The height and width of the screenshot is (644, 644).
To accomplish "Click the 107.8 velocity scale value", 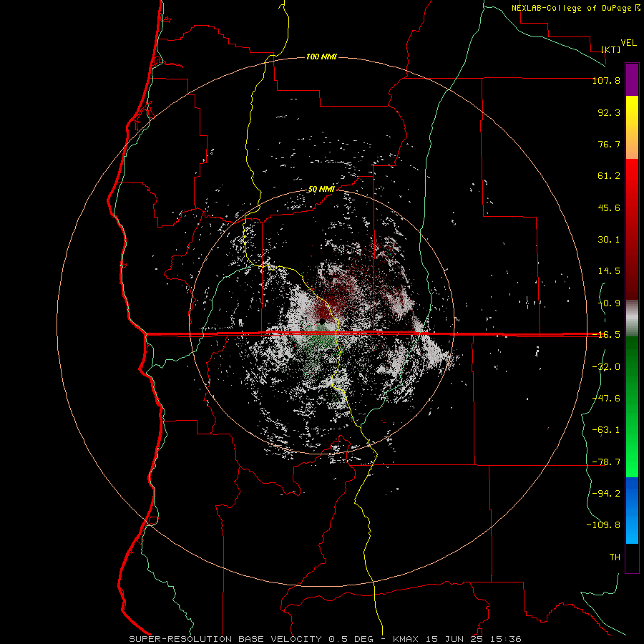I will click(x=606, y=80).
